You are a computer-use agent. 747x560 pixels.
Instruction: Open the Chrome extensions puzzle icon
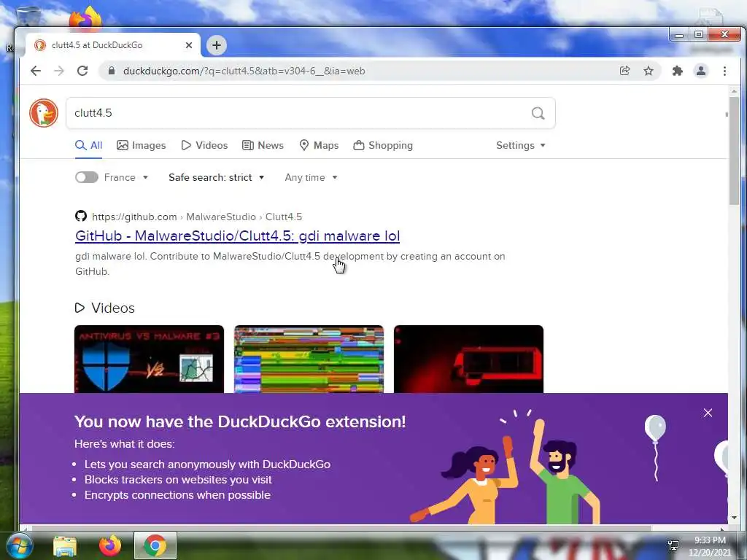[677, 71]
